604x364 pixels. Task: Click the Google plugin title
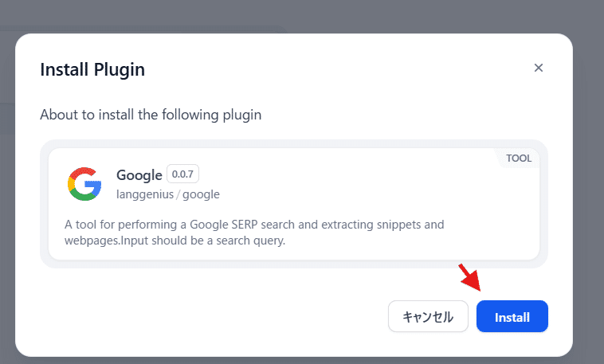point(139,174)
